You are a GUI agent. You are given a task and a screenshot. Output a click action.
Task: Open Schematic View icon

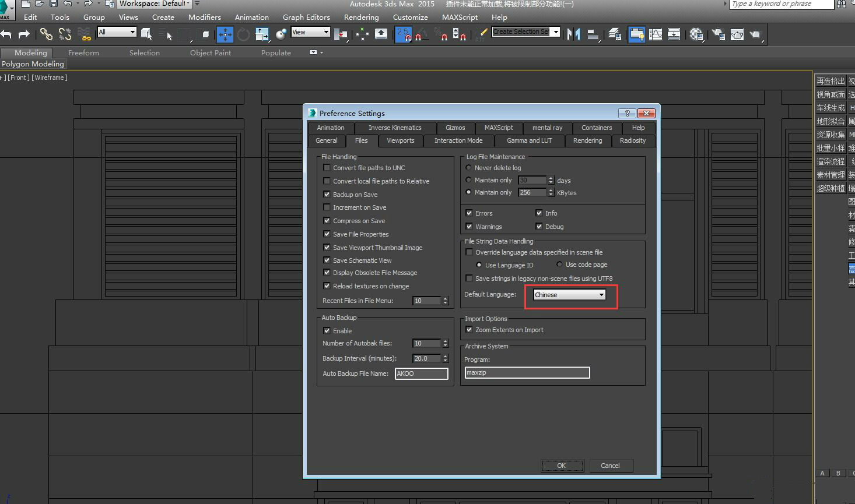tap(674, 34)
